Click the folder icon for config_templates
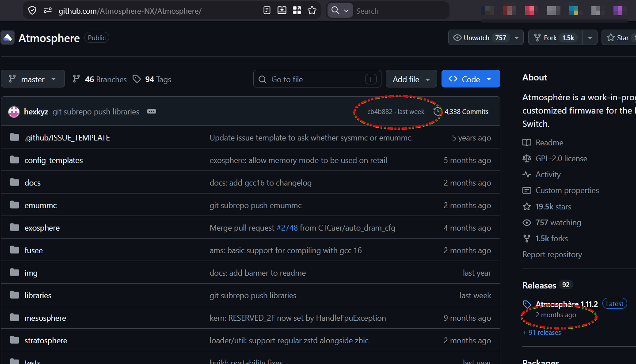Image resolution: width=636 pixels, height=364 pixels. click(15, 160)
